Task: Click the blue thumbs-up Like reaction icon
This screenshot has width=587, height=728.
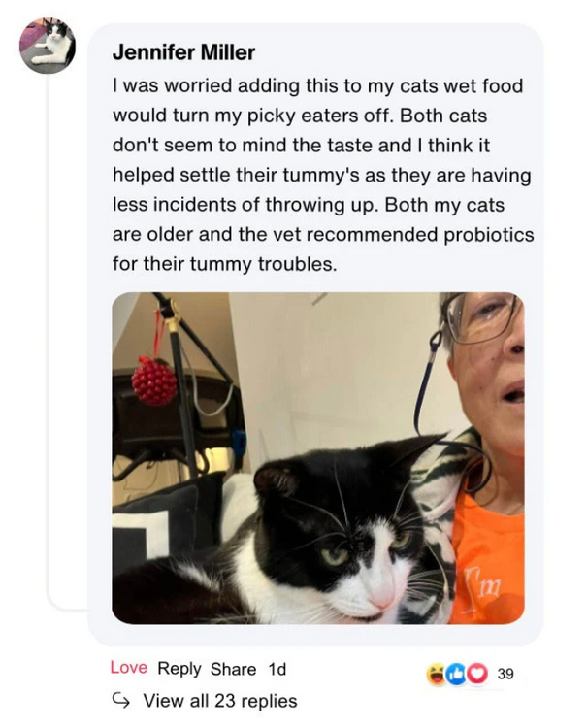Action: click(x=456, y=675)
